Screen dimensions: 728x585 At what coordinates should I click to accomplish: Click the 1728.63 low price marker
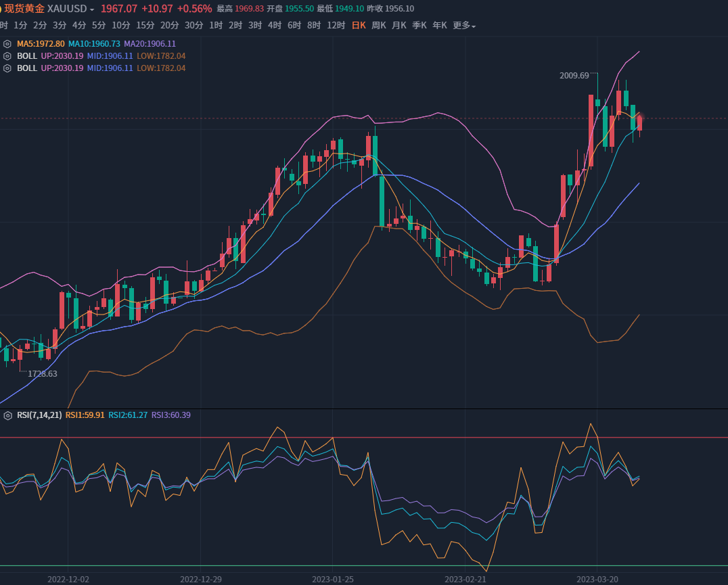43,373
